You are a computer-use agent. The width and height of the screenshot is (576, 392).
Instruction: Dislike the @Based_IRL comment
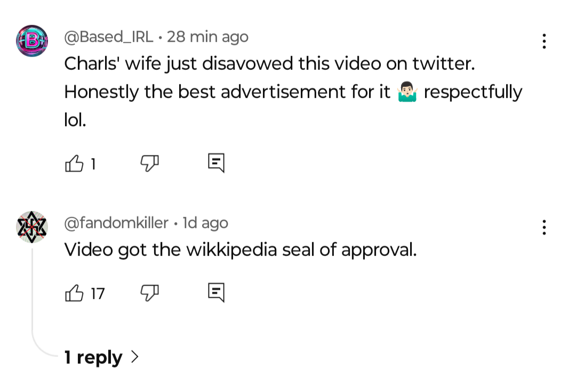pos(150,163)
